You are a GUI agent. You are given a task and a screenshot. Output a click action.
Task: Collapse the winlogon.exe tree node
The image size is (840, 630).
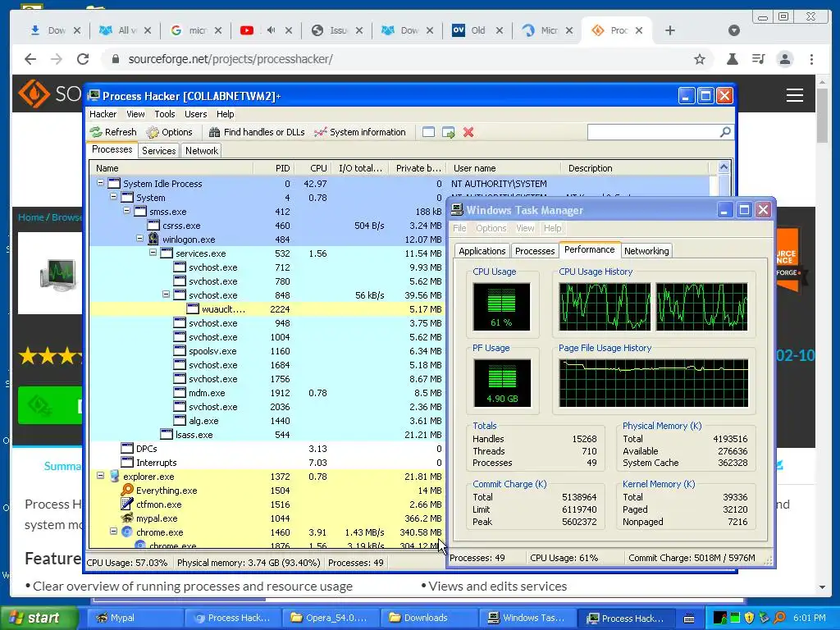click(139, 239)
